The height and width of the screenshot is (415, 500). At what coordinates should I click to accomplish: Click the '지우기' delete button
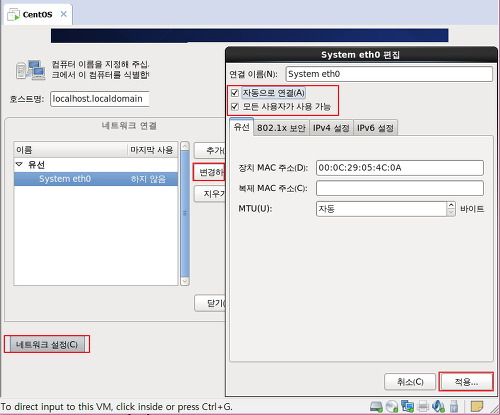pos(210,194)
